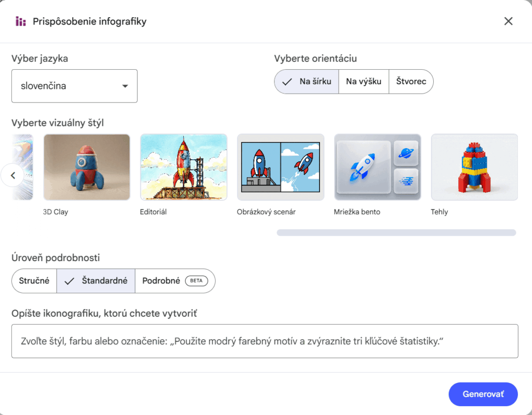Image resolution: width=532 pixels, height=415 pixels.
Task: Choose Štandardné detail level
Action: (96, 281)
